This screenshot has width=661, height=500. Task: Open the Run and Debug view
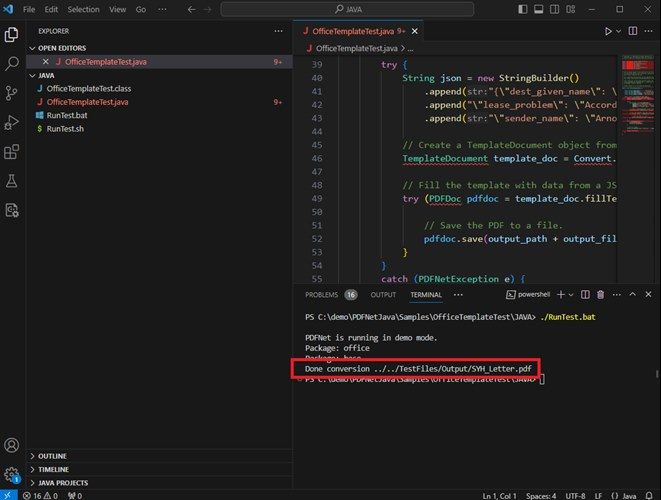click(x=12, y=122)
